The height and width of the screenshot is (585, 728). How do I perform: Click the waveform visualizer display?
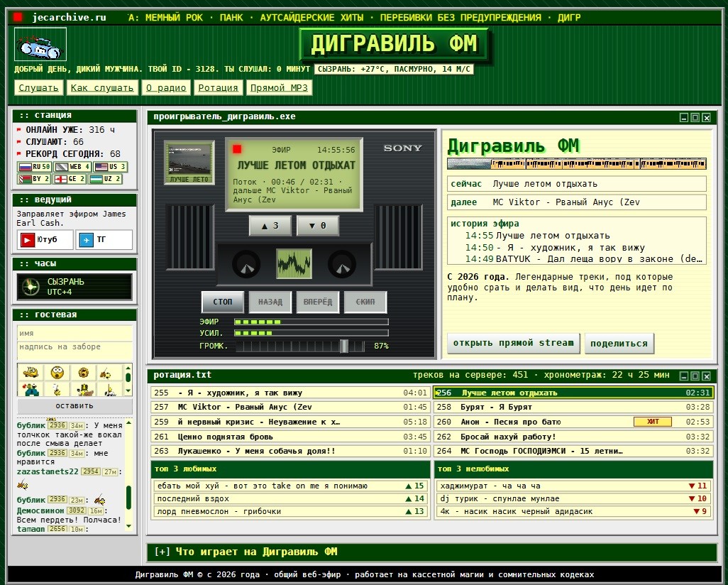coord(294,264)
